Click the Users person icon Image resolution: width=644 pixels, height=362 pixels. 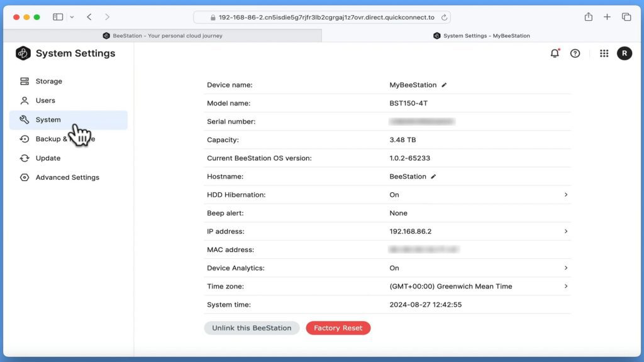tap(25, 101)
